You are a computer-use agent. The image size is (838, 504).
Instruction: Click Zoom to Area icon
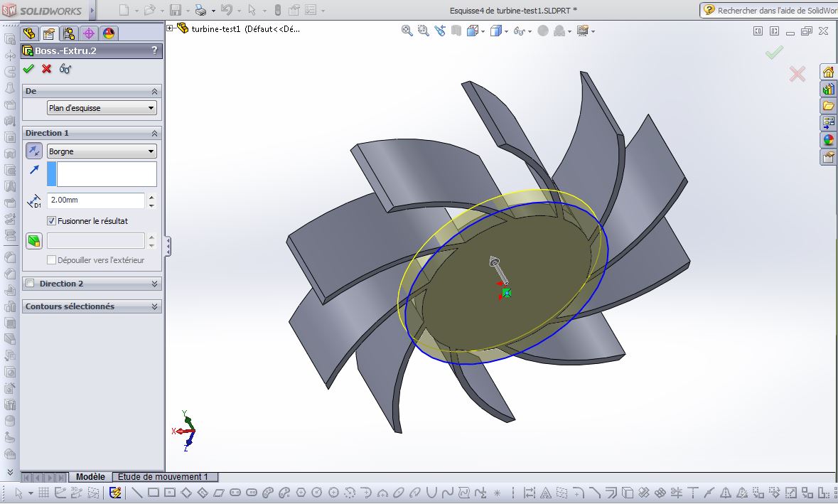coord(424,31)
